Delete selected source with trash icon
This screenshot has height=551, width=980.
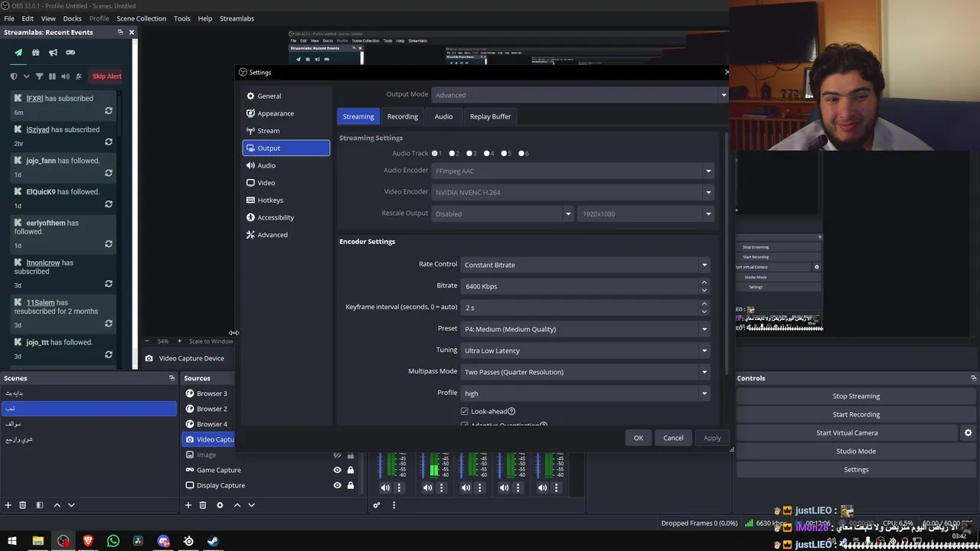click(x=203, y=505)
